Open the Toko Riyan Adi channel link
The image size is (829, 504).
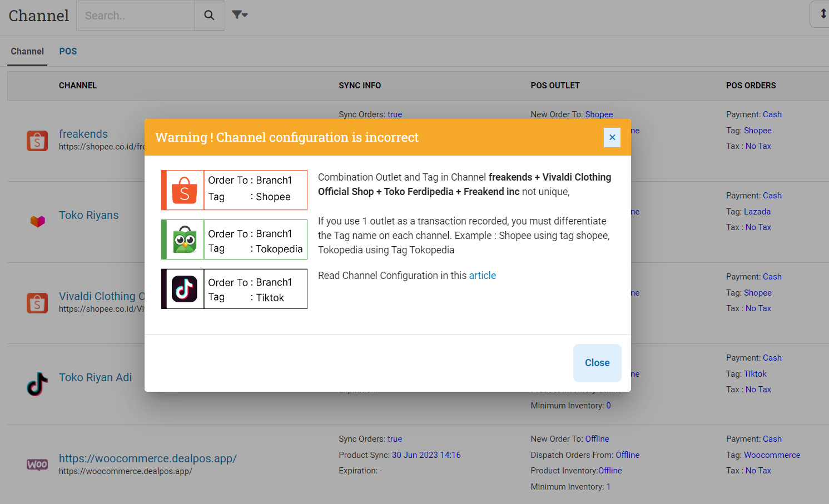96,377
